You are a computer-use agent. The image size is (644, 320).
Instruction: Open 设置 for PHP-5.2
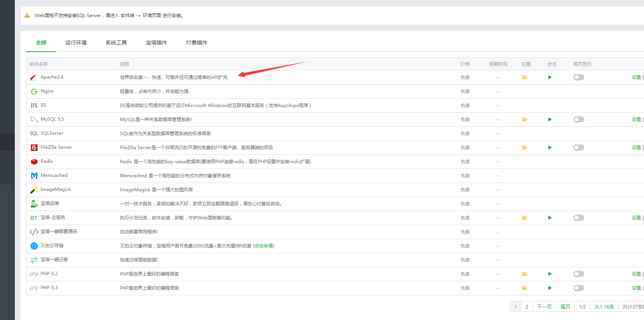[636, 274]
